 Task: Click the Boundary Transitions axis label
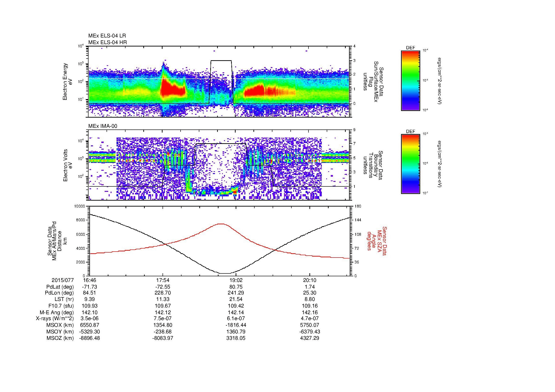click(373, 165)
